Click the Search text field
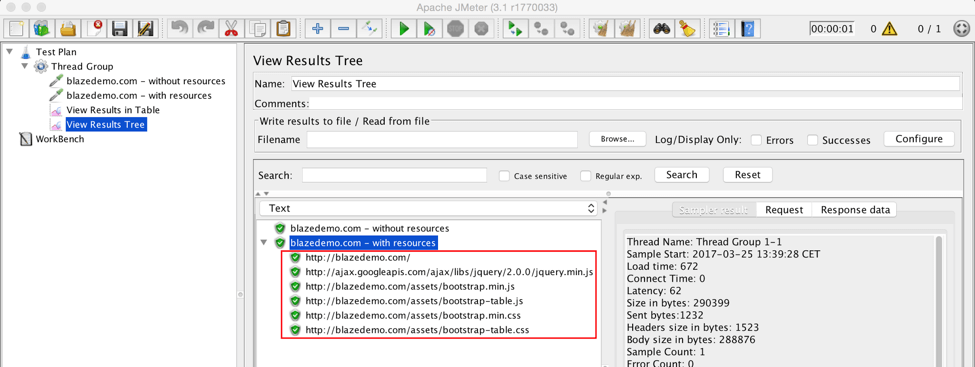This screenshot has width=975, height=367. click(x=394, y=175)
